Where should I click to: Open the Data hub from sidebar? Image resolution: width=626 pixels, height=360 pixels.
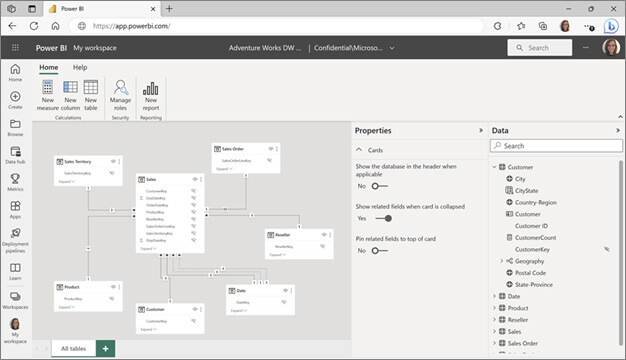click(x=15, y=155)
